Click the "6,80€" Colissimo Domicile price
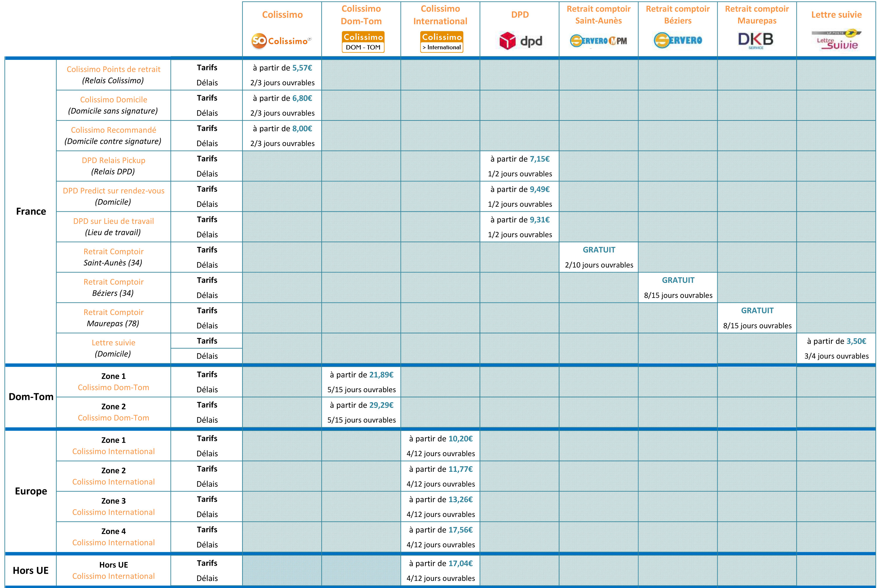878x588 pixels. point(302,98)
